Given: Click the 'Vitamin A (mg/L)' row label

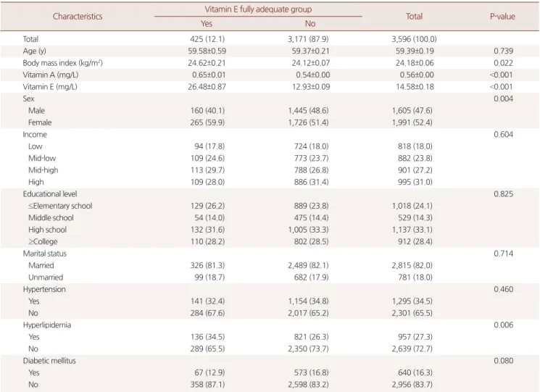Looking at the screenshot, I should pyautogui.click(x=51, y=75).
